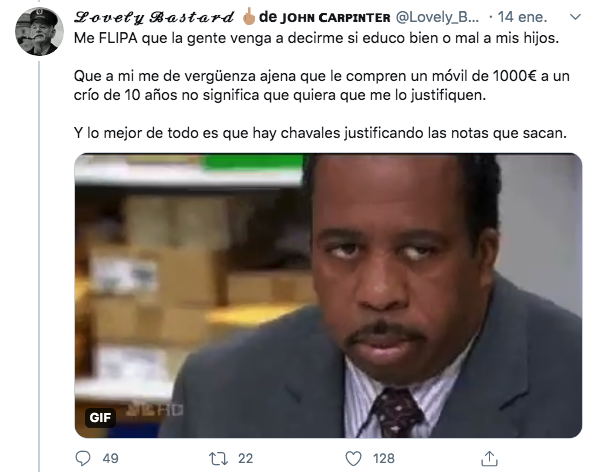Open the 14 ene. timestamp
Image resolution: width=597 pixels, height=472 pixels.
click(522, 17)
